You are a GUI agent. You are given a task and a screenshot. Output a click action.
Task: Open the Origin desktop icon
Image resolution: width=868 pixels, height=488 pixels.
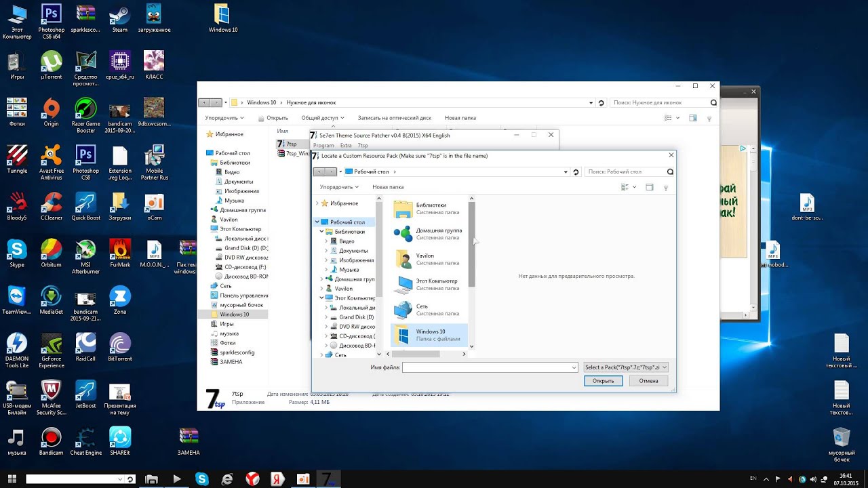[x=52, y=112]
